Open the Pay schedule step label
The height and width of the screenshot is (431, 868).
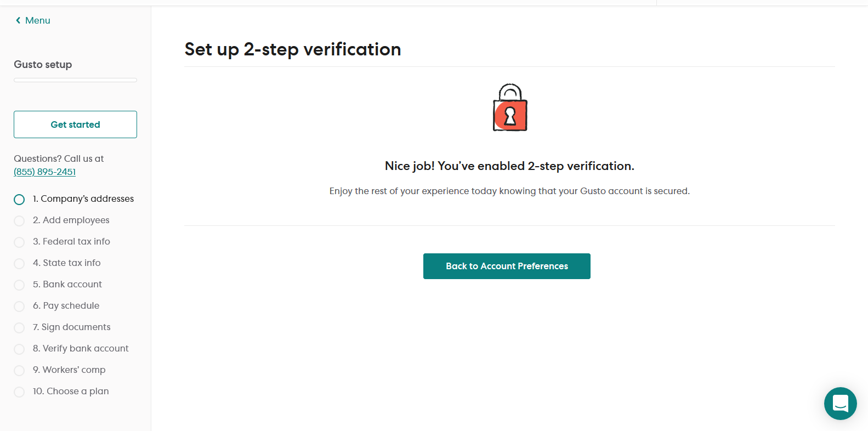(66, 305)
